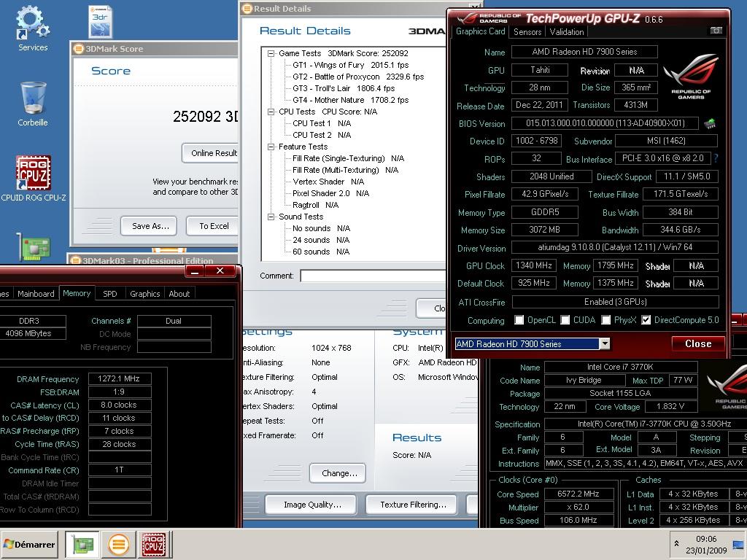The width and height of the screenshot is (747, 560).
Task: Select GT4 - Mother Nature result row
Action: 351,100
